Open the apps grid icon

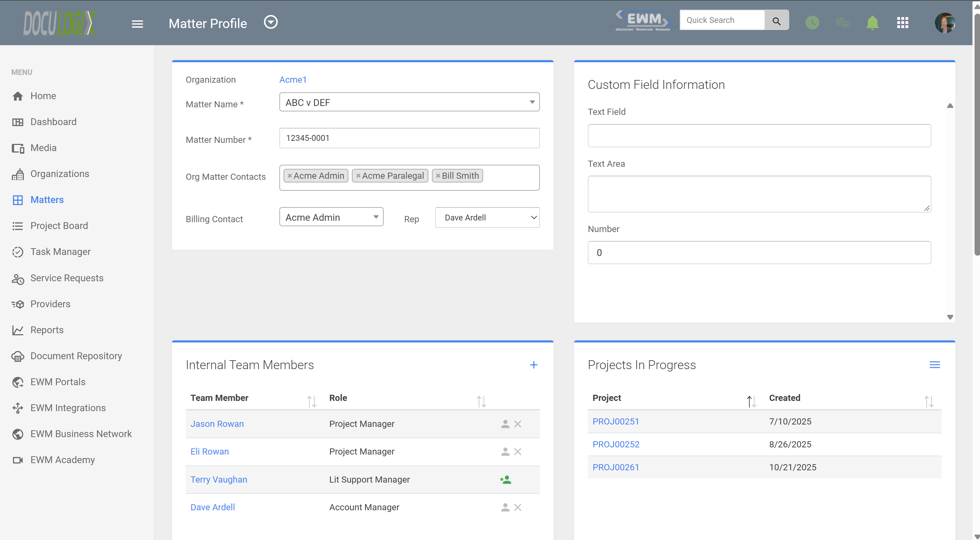(x=902, y=23)
